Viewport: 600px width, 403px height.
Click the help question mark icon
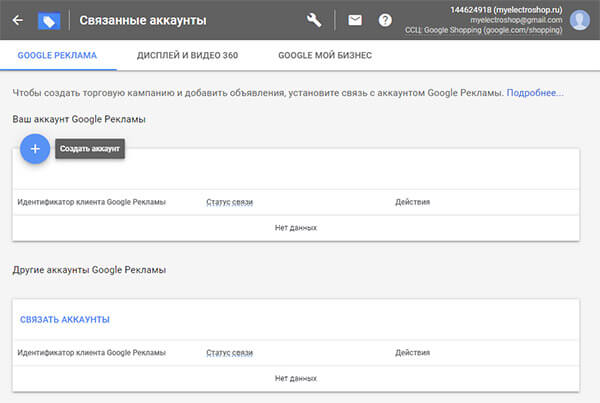click(x=385, y=20)
